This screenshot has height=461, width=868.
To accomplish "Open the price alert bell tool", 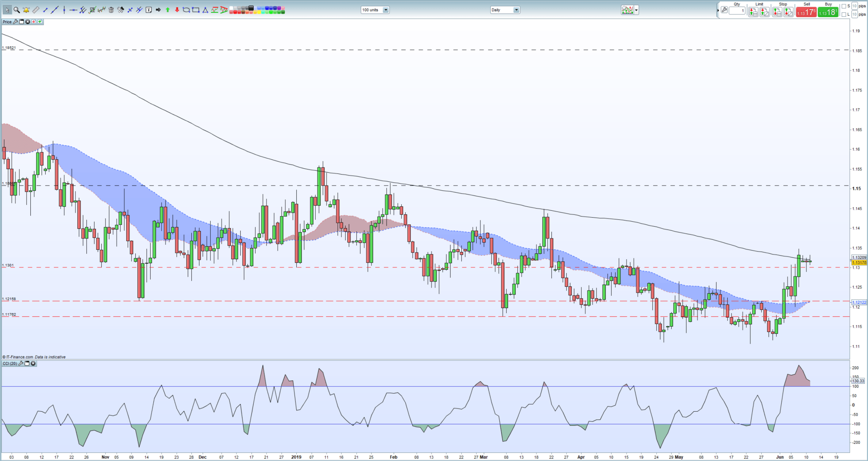I will pyautogui.click(x=26, y=10).
